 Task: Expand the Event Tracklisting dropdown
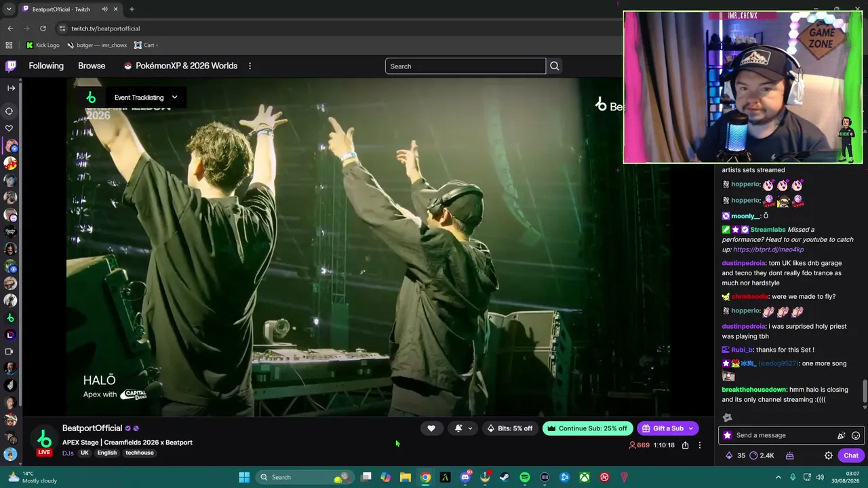tap(145, 97)
